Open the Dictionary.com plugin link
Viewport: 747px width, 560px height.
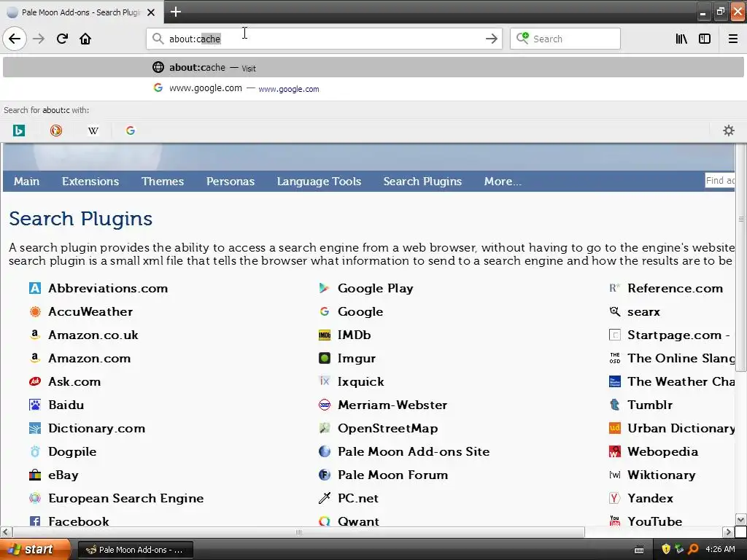click(x=97, y=428)
